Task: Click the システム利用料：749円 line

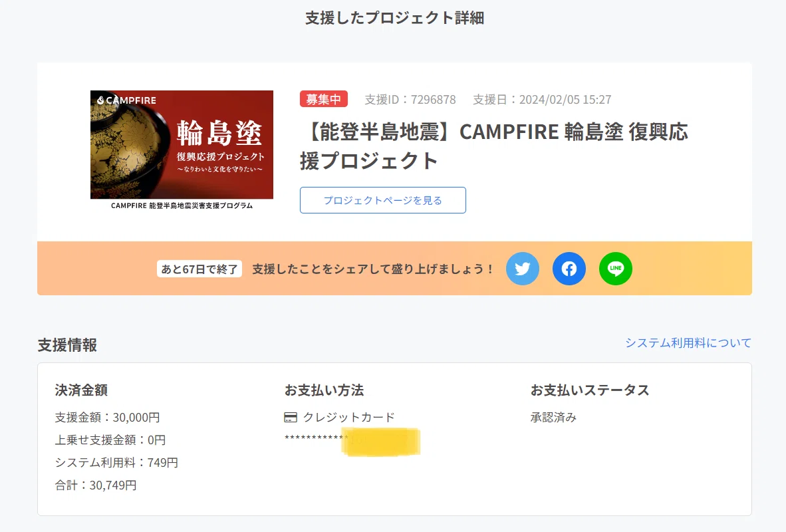Action: 116,462
